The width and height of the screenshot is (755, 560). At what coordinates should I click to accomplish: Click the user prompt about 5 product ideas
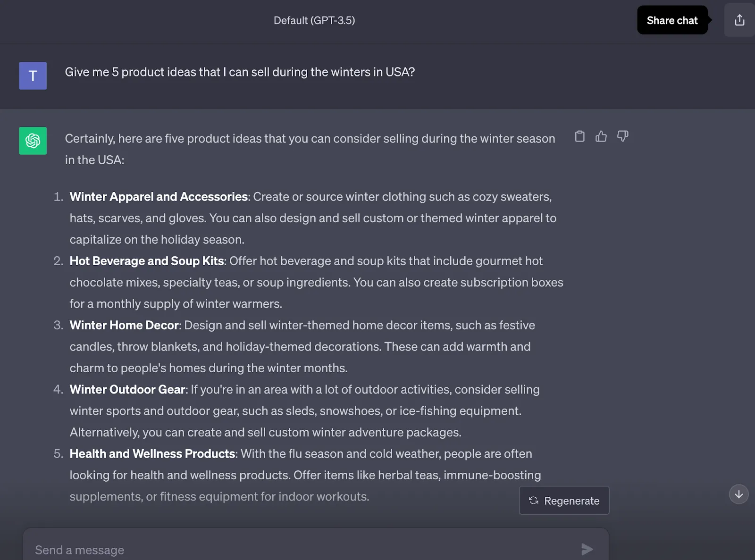click(x=240, y=72)
